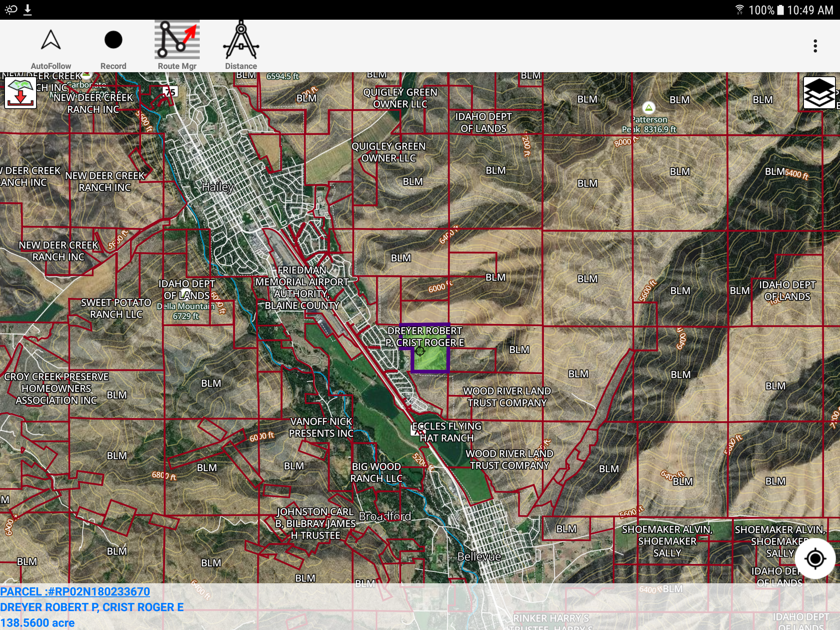Open the map layers stack button

pos(819,93)
